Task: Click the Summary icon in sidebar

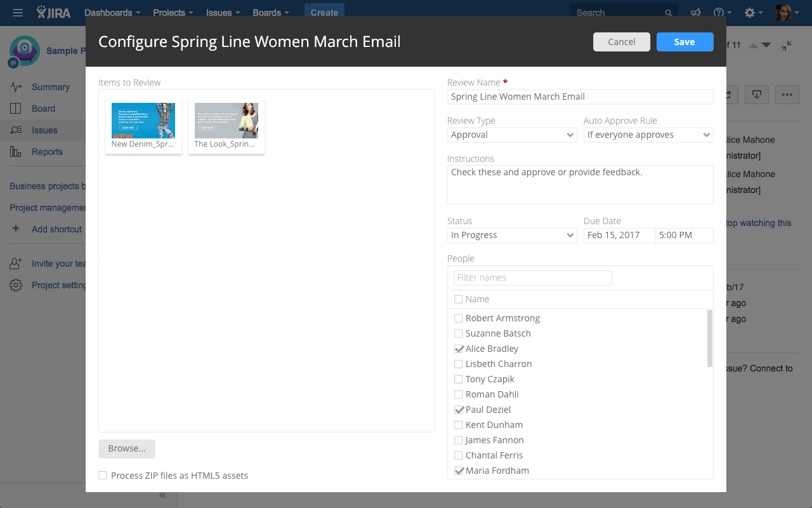Action: pyautogui.click(x=16, y=87)
